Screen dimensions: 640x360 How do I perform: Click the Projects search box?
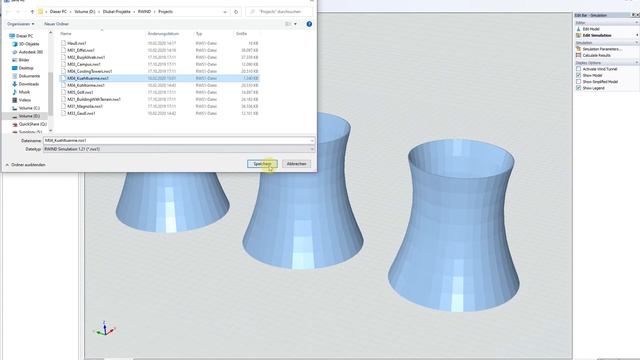[279, 12]
